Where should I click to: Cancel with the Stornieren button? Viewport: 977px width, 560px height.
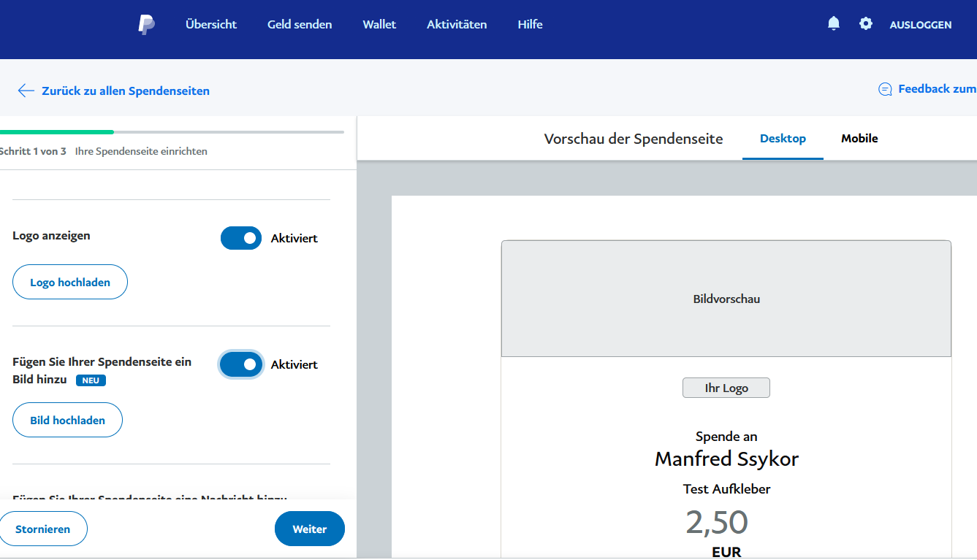(43, 529)
